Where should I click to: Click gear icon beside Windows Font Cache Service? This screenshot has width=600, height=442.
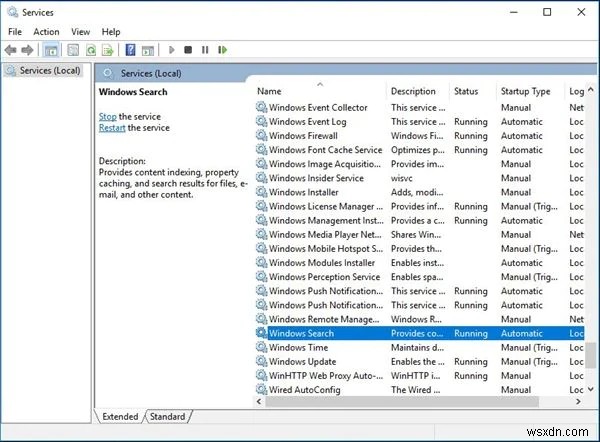click(262, 150)
